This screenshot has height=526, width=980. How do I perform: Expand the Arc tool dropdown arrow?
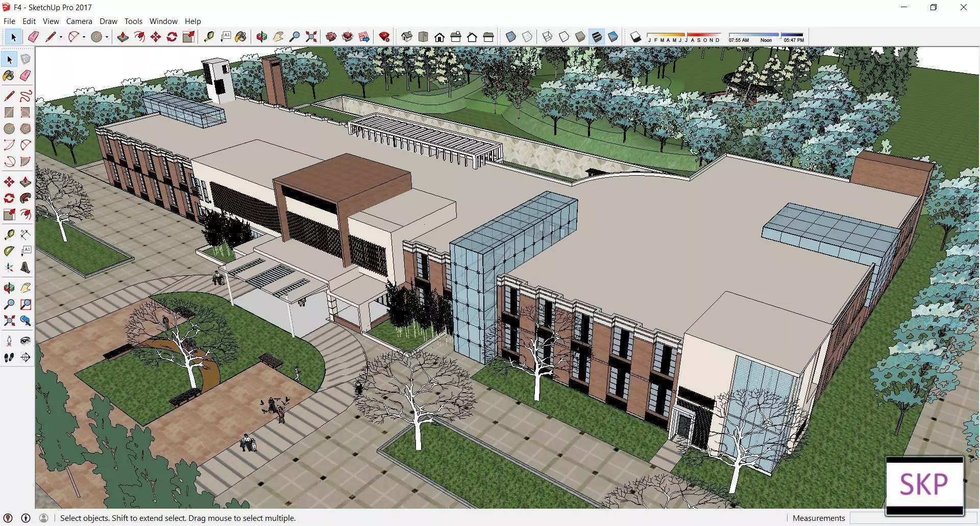(x=84, y=37)
